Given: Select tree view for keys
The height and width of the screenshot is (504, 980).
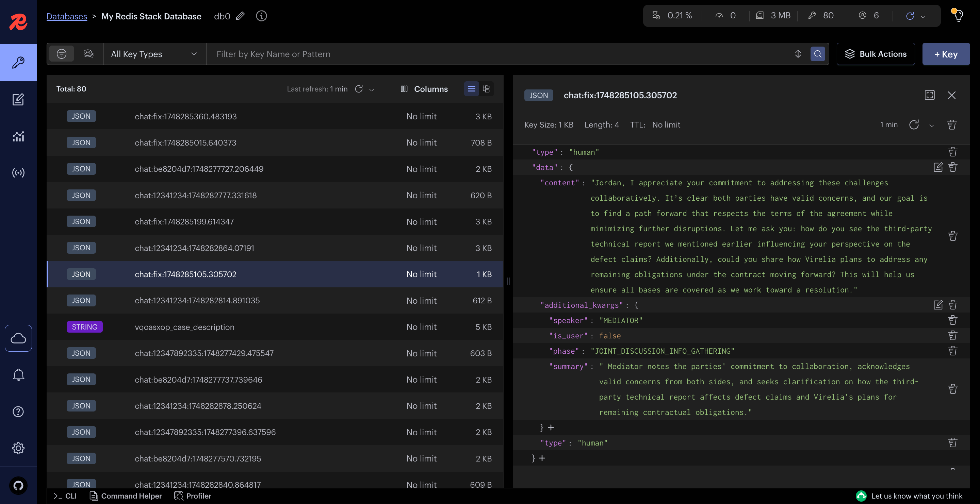Looking at the screenshot, I should click(486, 89).
